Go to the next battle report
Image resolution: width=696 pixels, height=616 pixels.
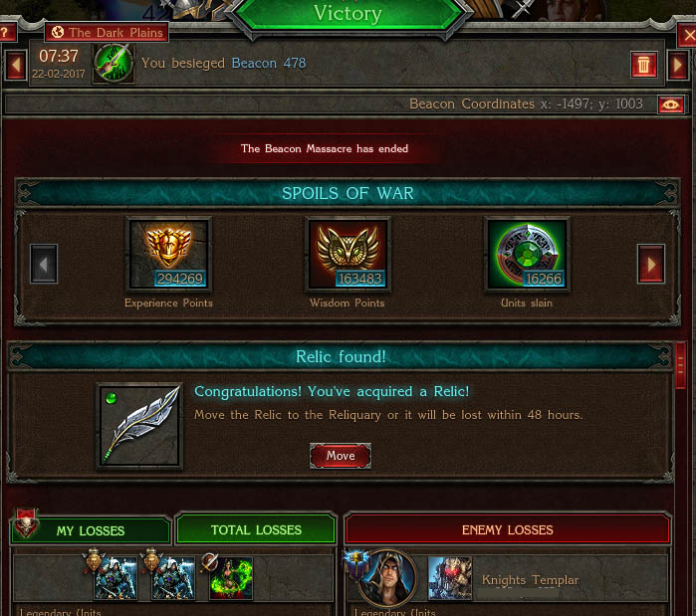678,65
